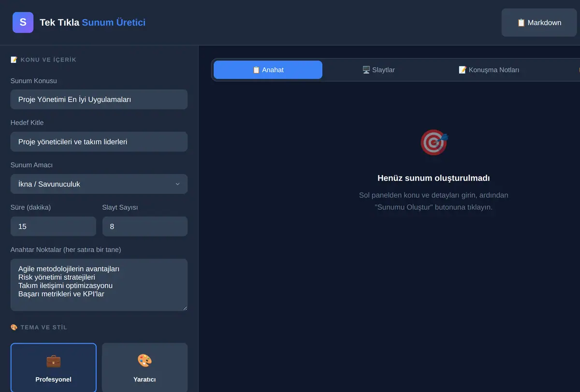The width and height of the screenshot is (580, 392).
Task: Click the briefcase icon on Profesyonel card
Action: click(x=53, y=361)
